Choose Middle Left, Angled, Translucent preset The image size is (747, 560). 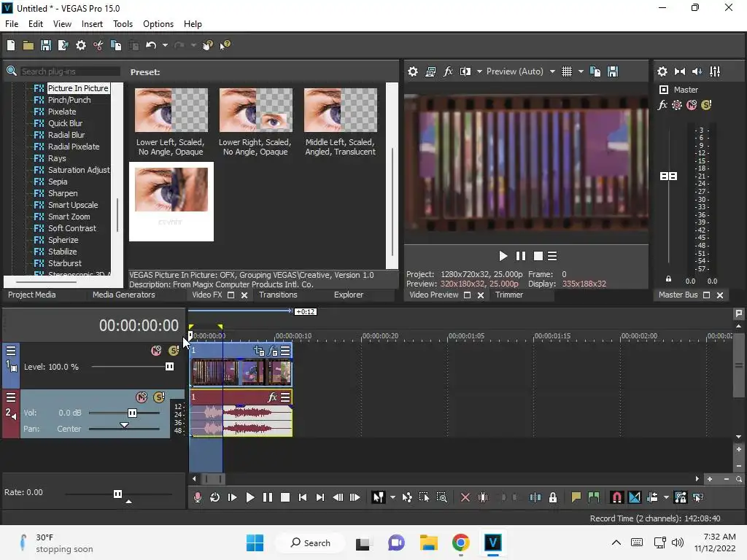point(341,122)
